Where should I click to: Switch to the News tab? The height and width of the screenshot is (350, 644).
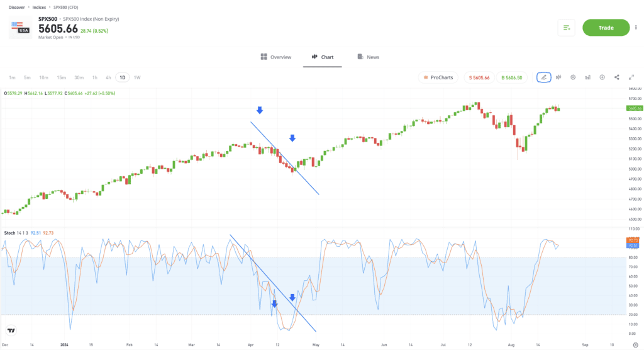pos(369,57)
